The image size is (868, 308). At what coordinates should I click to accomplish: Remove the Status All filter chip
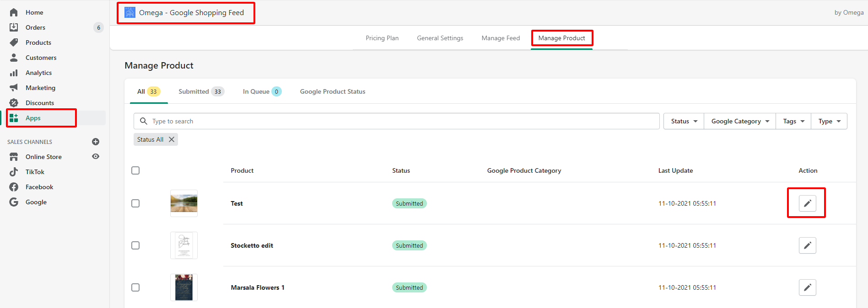[172, 139]
